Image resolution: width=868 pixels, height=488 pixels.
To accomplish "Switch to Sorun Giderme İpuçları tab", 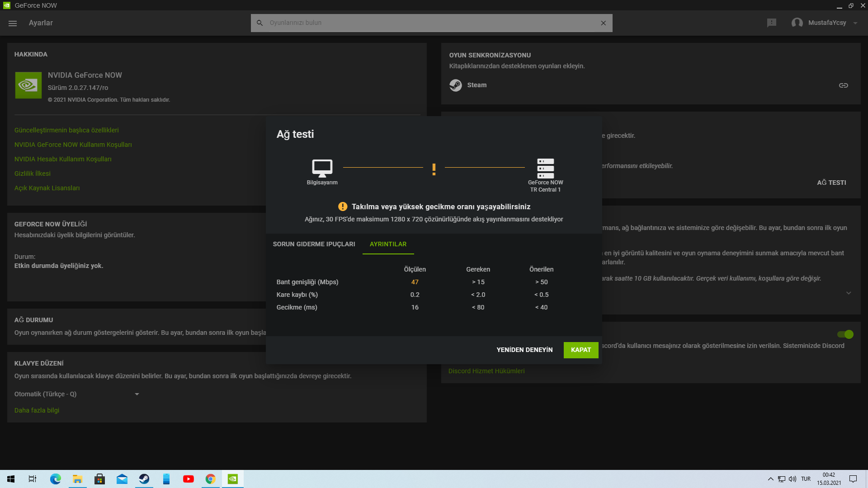I will click(x=314, y=244).
